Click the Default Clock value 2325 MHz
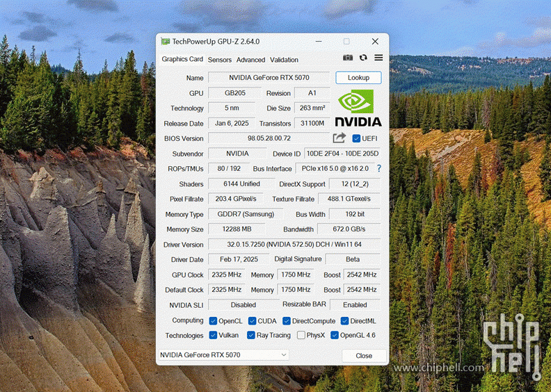The height and width of the screenshot is (392, 551). click(226, 290)
